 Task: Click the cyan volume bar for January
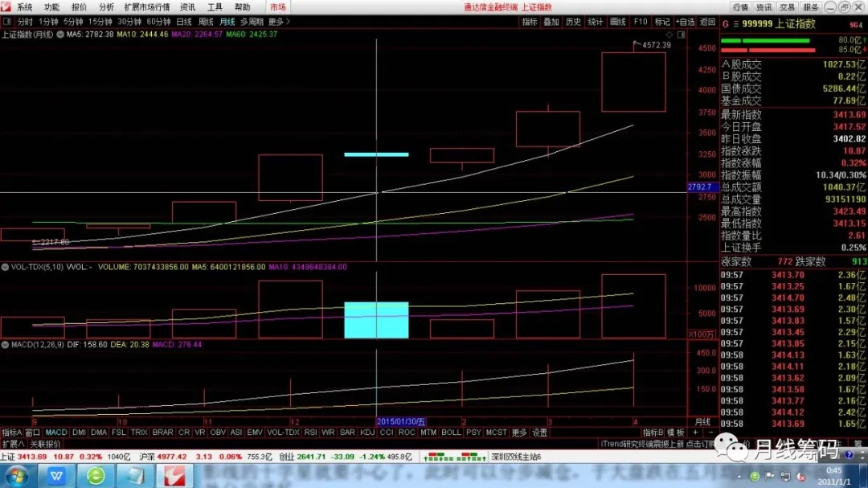[376, 320]
